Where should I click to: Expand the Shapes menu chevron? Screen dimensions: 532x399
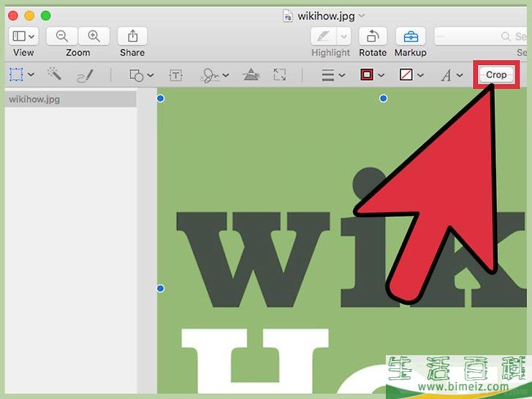pyautogui.click(x=151, y=75)
